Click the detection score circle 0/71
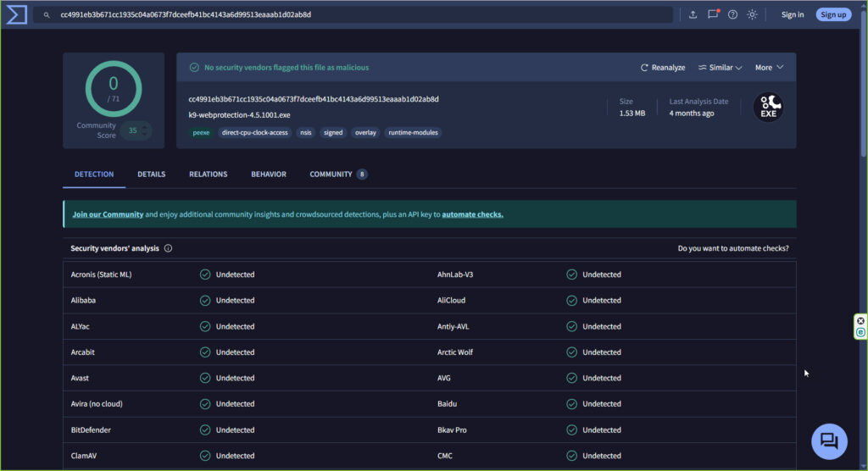The width and height of the screenshot is (868, 471). tap(114, 89)
